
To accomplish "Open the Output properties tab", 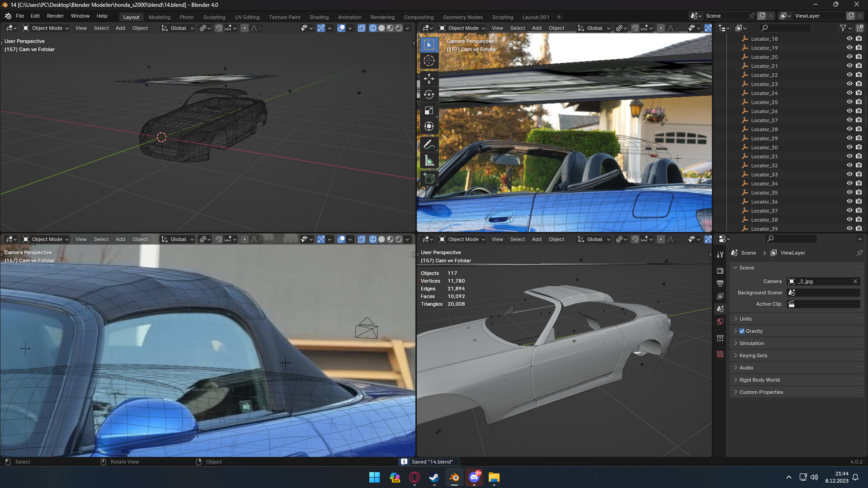I will point(720,283).
